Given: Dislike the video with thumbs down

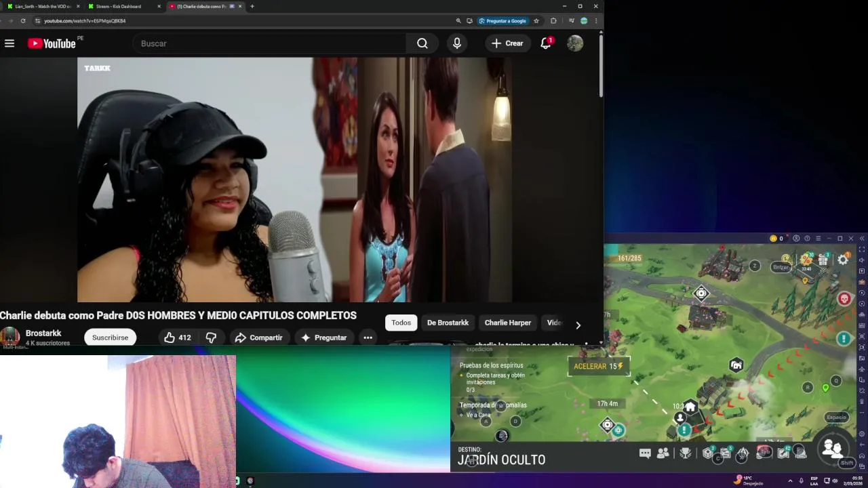Looking at the screenshot, I should click(212, 338).
